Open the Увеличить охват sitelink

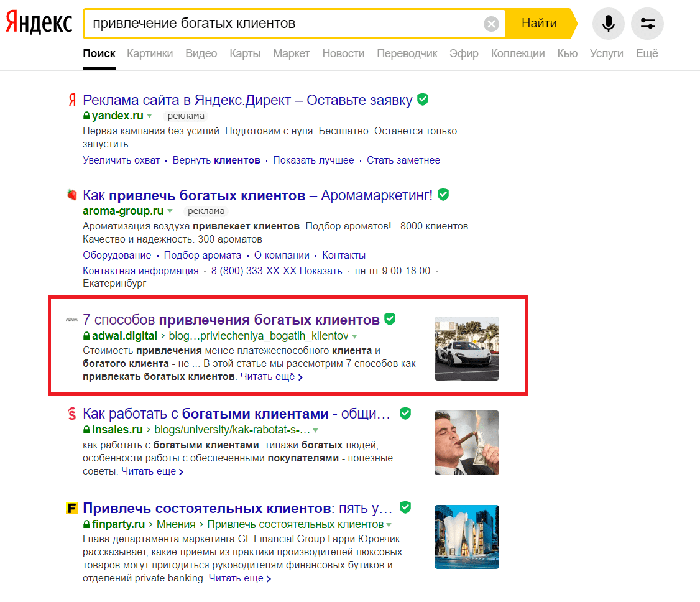(x=121, y=160)
